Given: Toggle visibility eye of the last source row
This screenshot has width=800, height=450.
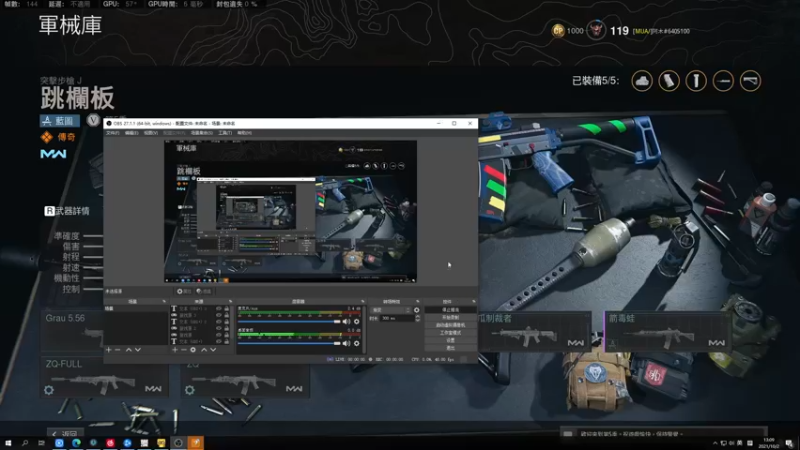Looking at the screenshot, I should pos(219,341).
